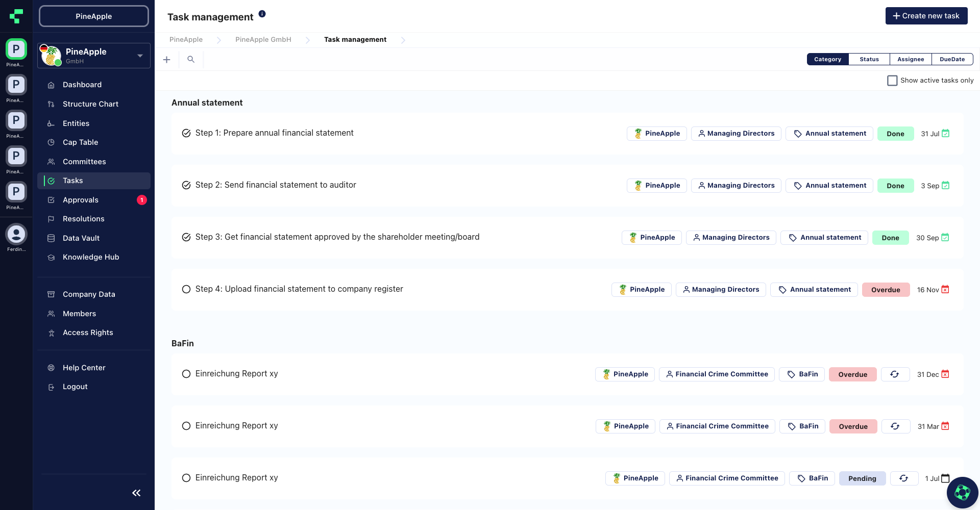980x510 pixels.
Task: Select the DueDate grouping tab
Action: click(x=952, y=59)
